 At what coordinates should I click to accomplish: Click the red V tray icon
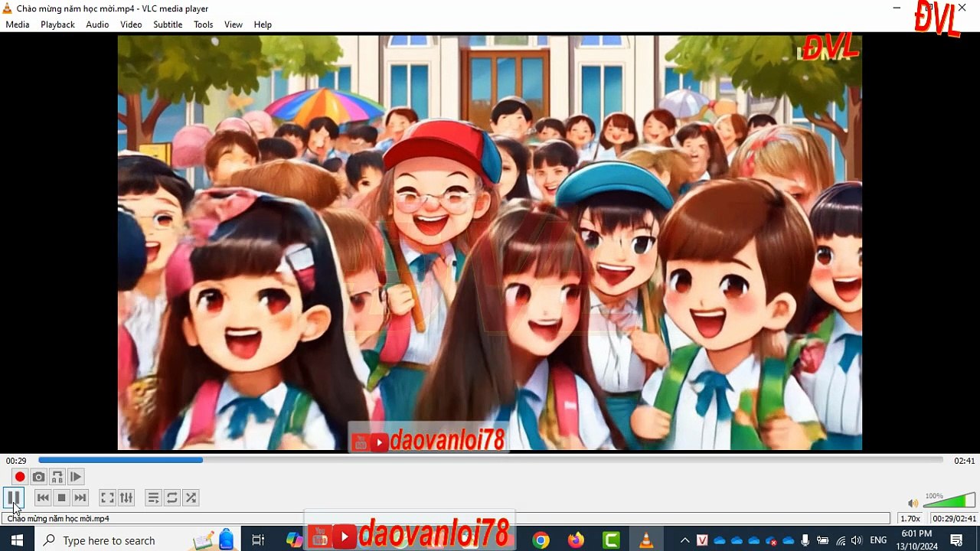(x=702, y=540)
